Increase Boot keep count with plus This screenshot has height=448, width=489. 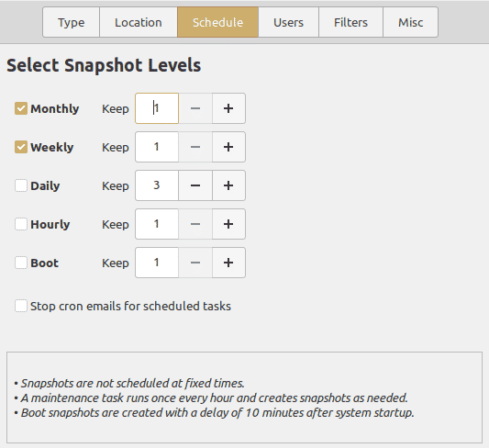[x=228, y=263]
